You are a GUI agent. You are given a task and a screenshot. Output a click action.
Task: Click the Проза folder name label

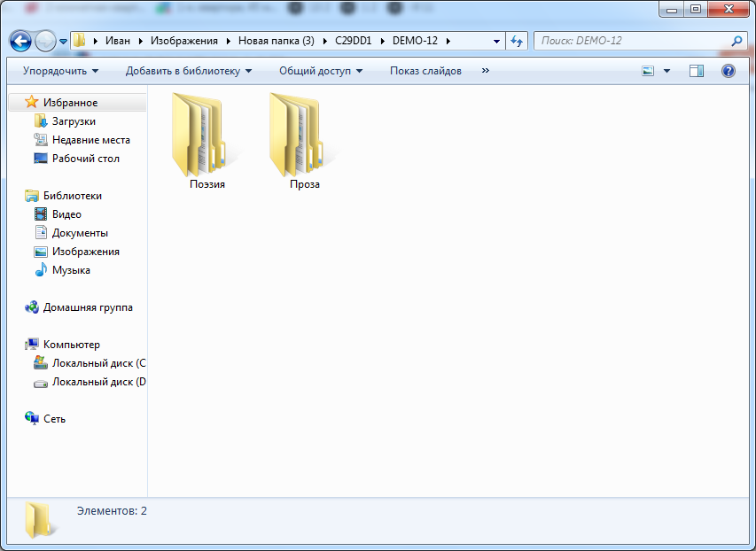305,184
